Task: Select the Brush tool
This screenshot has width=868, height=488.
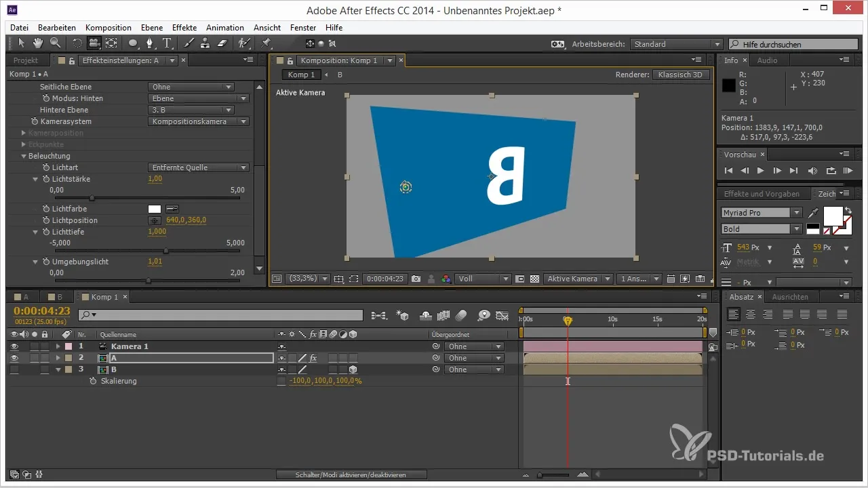Action: (190, 43)
